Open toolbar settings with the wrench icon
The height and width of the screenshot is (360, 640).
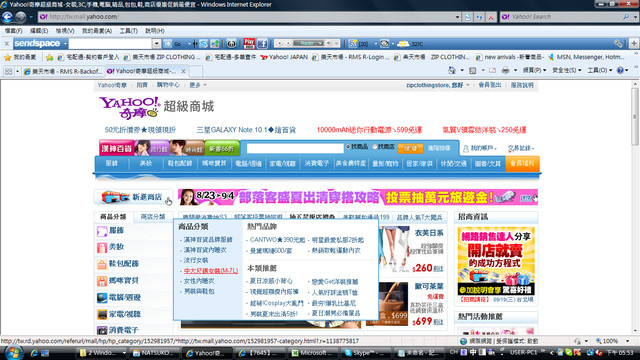point(618,43)
